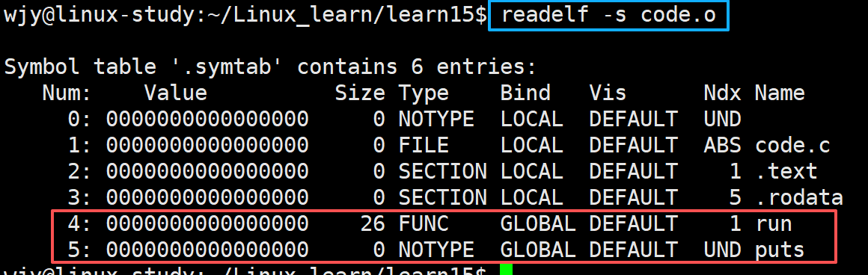Click the symbol name puts

(780, 250)
